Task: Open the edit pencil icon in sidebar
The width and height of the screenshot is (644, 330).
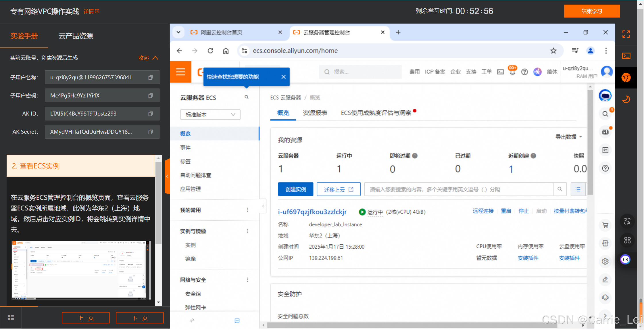Action: coord(605,279)
